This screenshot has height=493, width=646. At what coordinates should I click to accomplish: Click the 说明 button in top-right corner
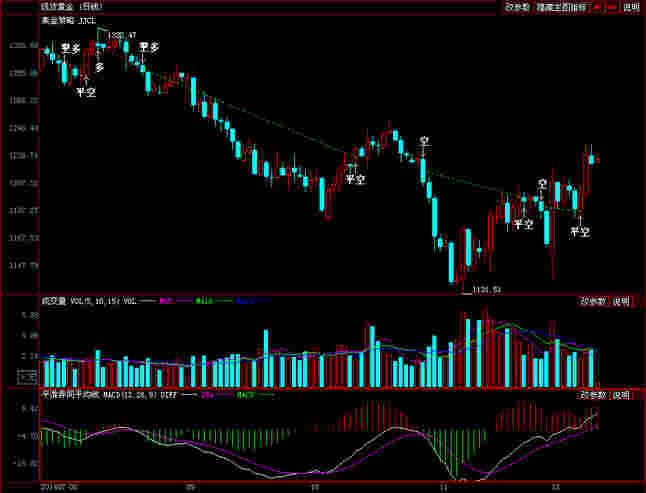[x=631, y=7]
